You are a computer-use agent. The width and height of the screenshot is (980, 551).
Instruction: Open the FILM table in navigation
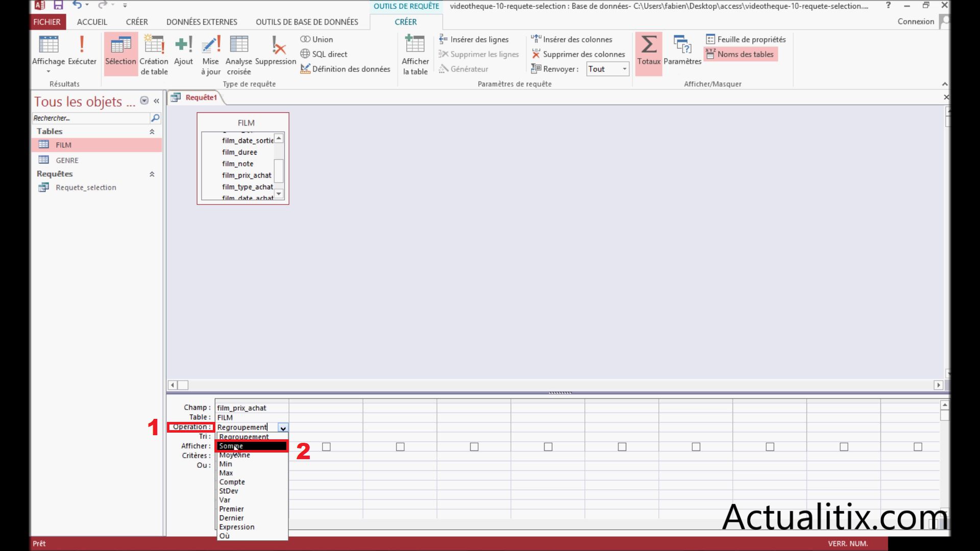[96, 145]
